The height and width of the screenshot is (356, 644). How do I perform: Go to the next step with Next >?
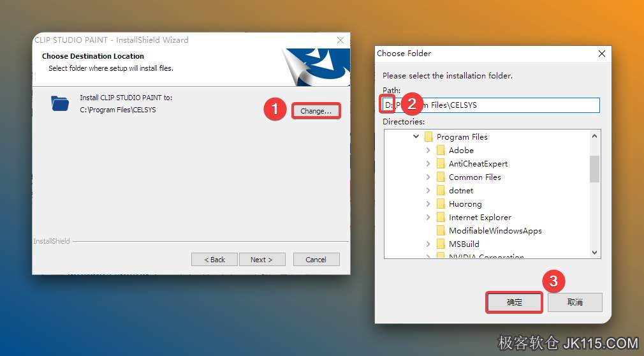point(262,260)
